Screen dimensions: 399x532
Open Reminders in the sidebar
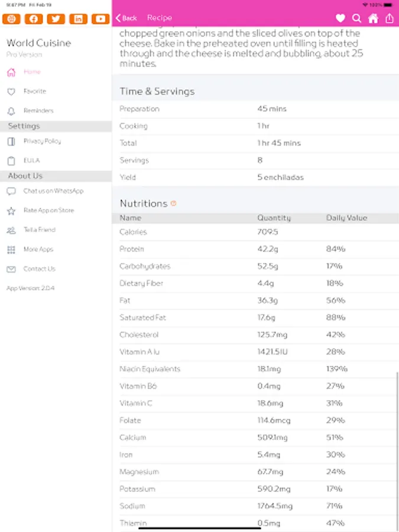click(x=38, y=111)
